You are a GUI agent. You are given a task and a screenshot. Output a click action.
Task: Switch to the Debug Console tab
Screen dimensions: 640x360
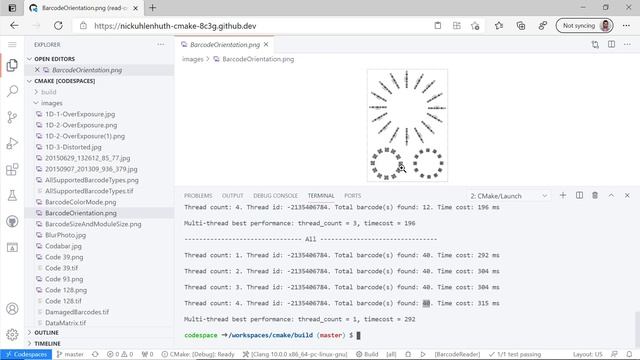point(276,196)
